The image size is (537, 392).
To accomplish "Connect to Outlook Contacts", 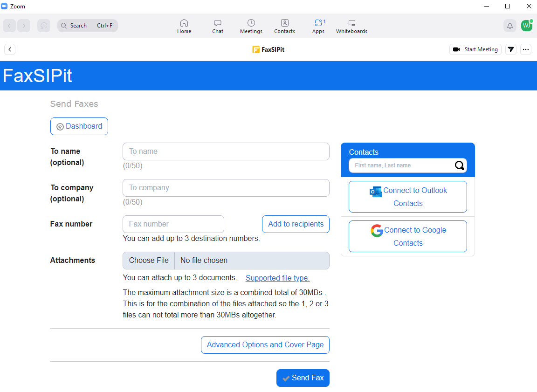I will pyautogui.click(x=407, y=197).
